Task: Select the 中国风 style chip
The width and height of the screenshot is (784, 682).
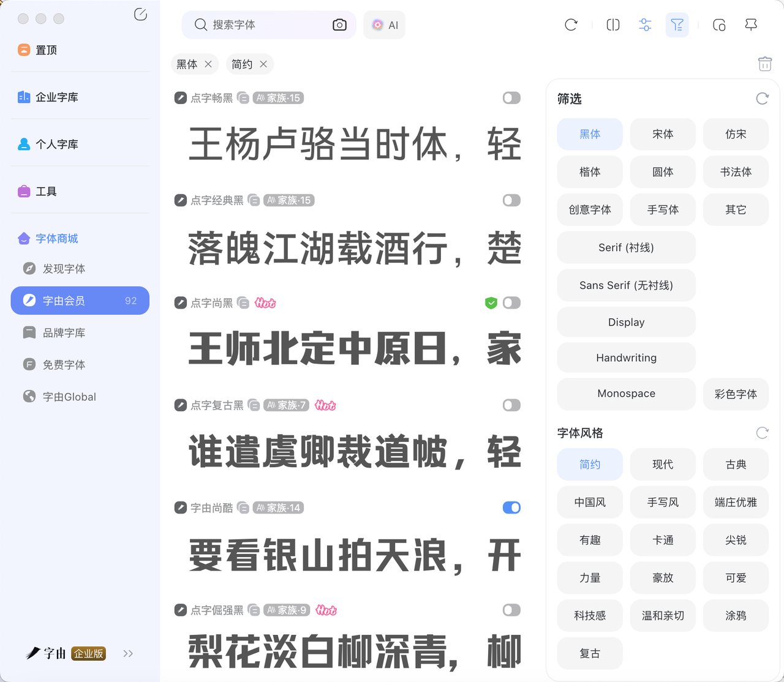Action: pyautogui.click(x=590, y=502)
